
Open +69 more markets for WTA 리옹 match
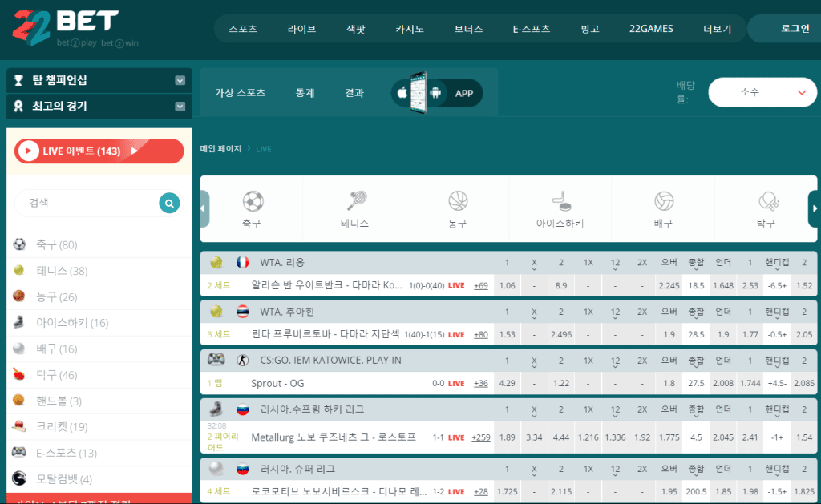(480, 285)
